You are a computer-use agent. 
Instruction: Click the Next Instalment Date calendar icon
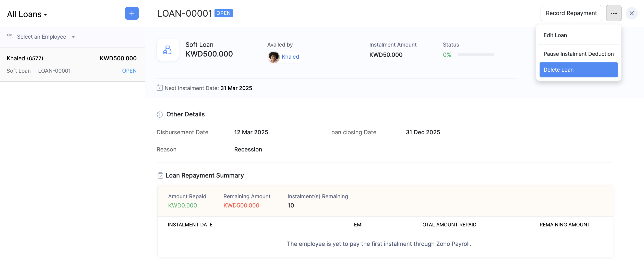coord(160,88)
